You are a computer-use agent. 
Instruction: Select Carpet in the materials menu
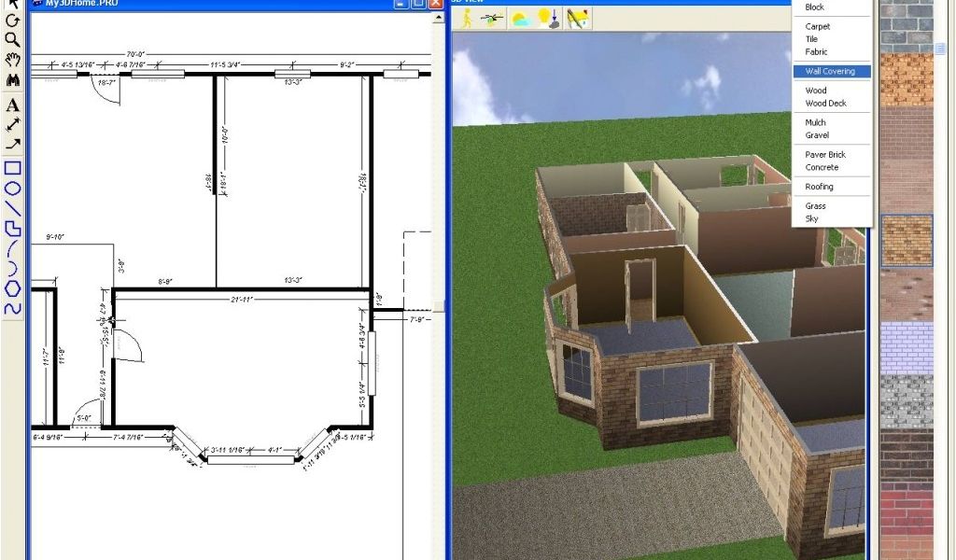[818, 26]
